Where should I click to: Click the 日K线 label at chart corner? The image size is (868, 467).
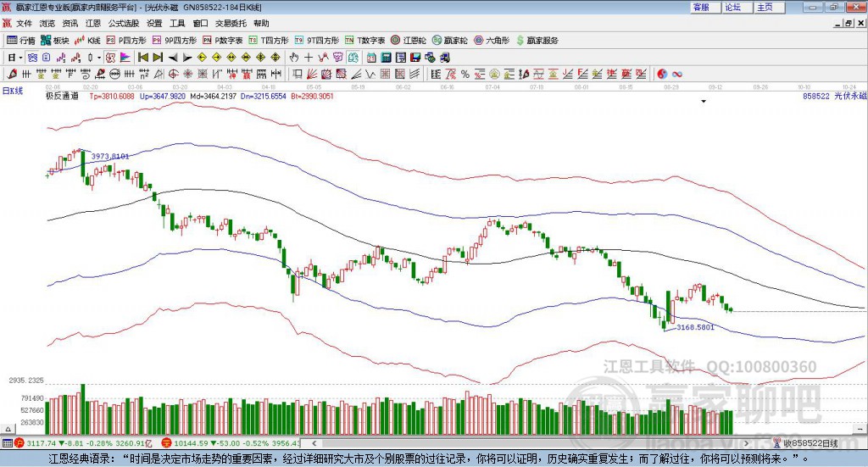click(x=12, y=91)
